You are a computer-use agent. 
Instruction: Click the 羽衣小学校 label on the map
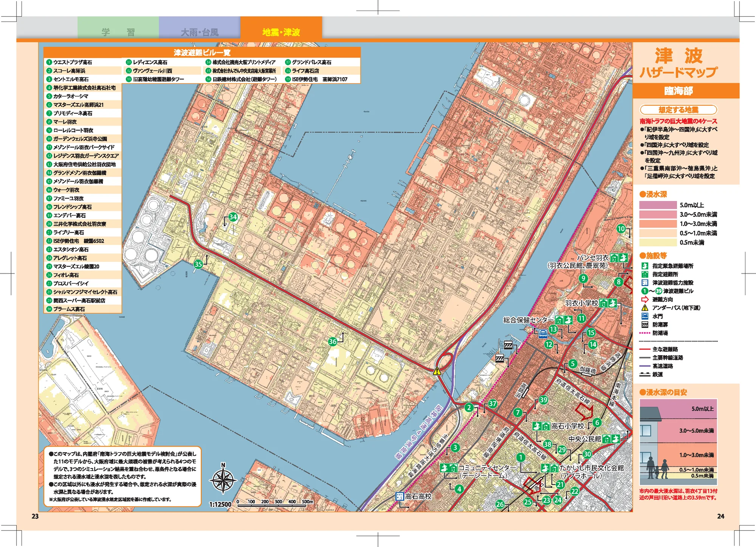pyautogui.click(x=582, y=303)
